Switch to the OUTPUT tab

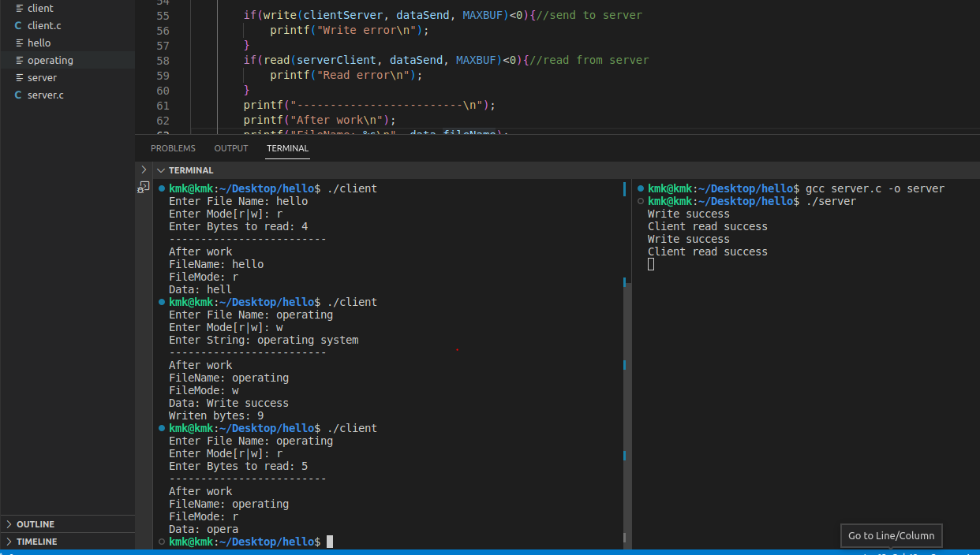(231, 148)
